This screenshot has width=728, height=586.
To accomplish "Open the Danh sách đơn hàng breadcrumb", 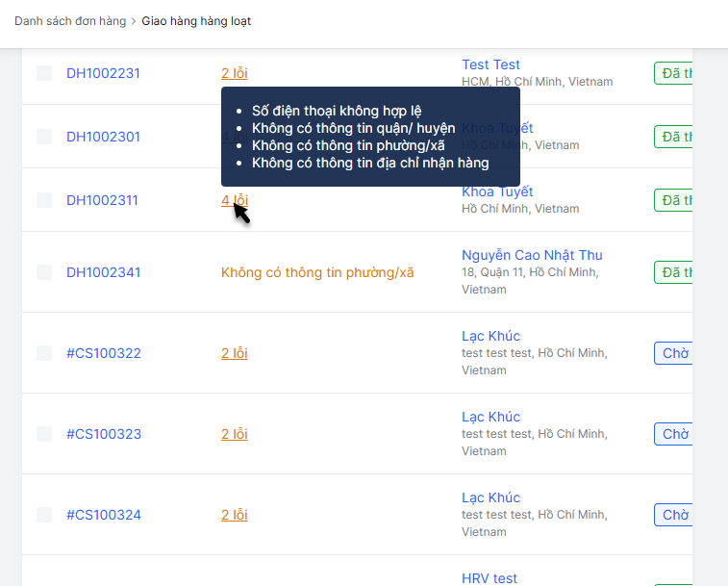I will tap(70, 21).
